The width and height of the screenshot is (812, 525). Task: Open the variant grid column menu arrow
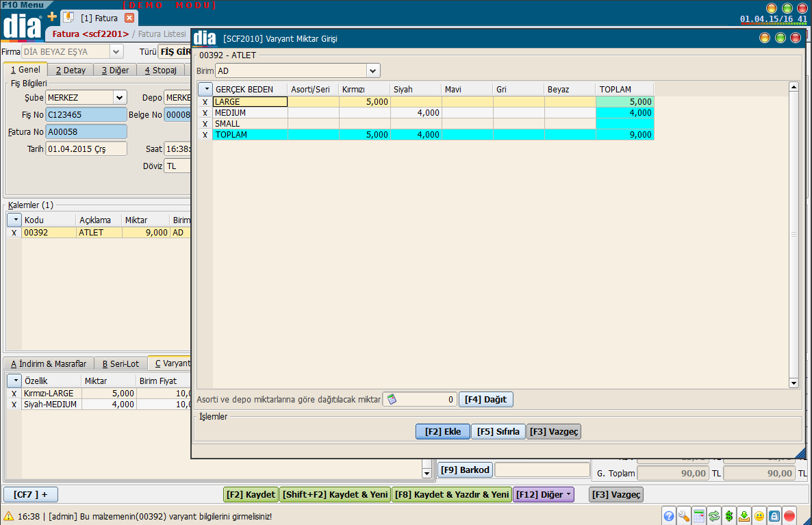point(207,89)
